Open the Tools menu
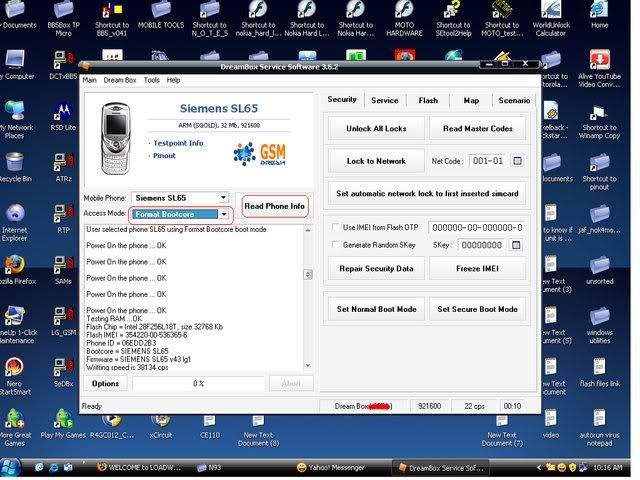This screenshot has width=640, height=480. click(151, 80)
